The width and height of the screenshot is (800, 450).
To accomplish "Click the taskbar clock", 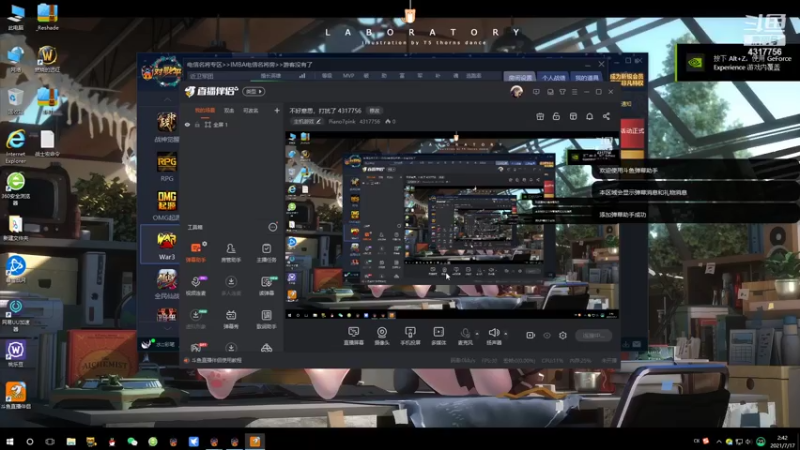I will click(782, 441).
